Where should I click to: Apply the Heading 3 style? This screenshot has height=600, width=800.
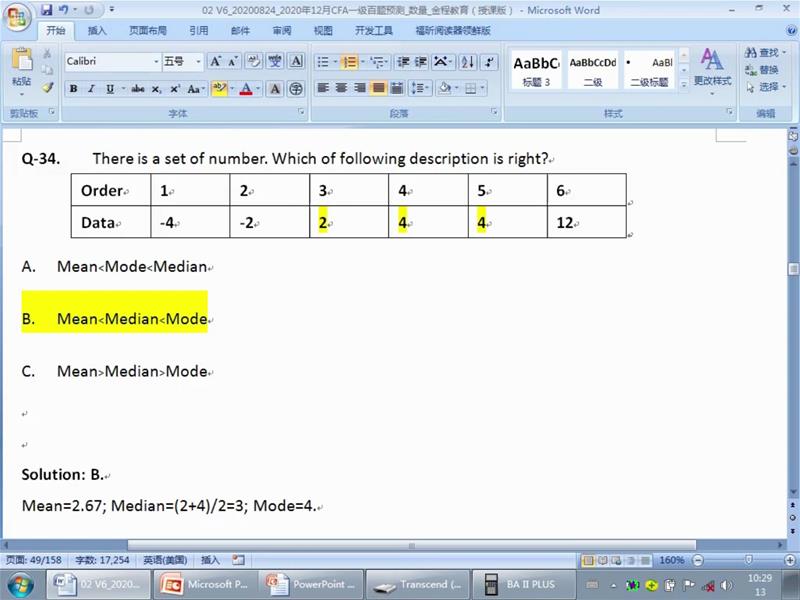(537, 70)
